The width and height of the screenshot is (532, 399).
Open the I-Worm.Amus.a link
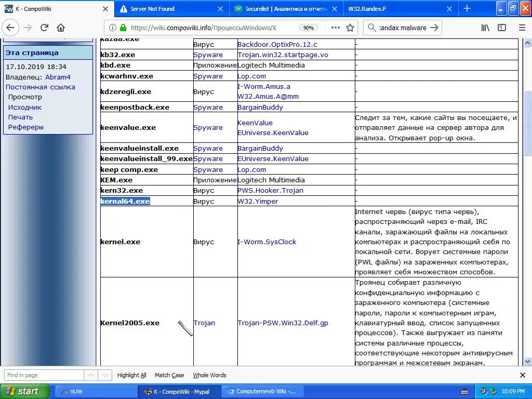[x=263, y=86]
